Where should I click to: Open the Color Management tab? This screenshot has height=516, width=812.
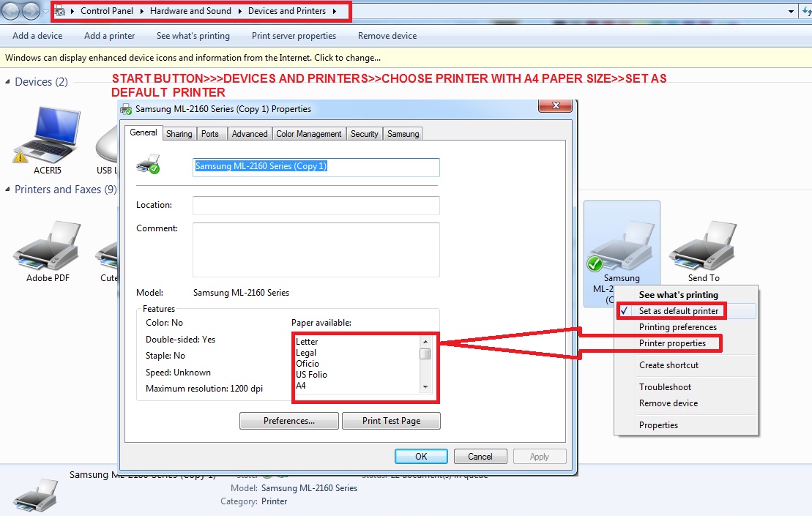(308, 134)
